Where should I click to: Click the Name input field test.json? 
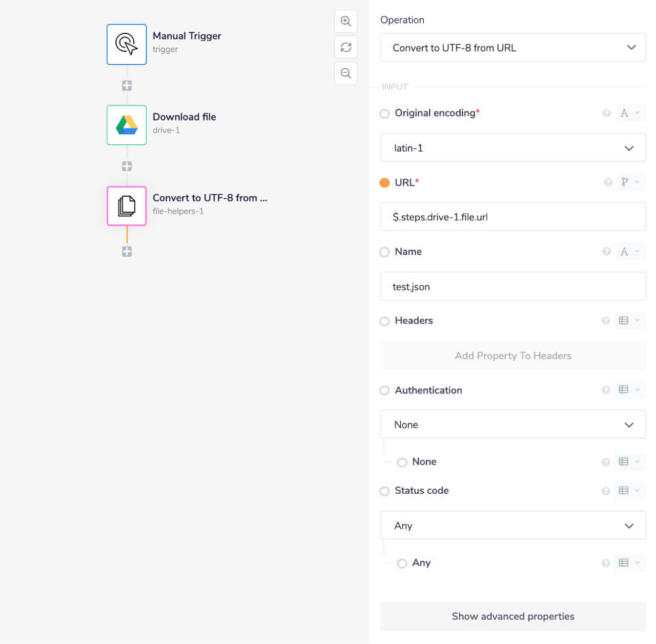pos(513,287)
